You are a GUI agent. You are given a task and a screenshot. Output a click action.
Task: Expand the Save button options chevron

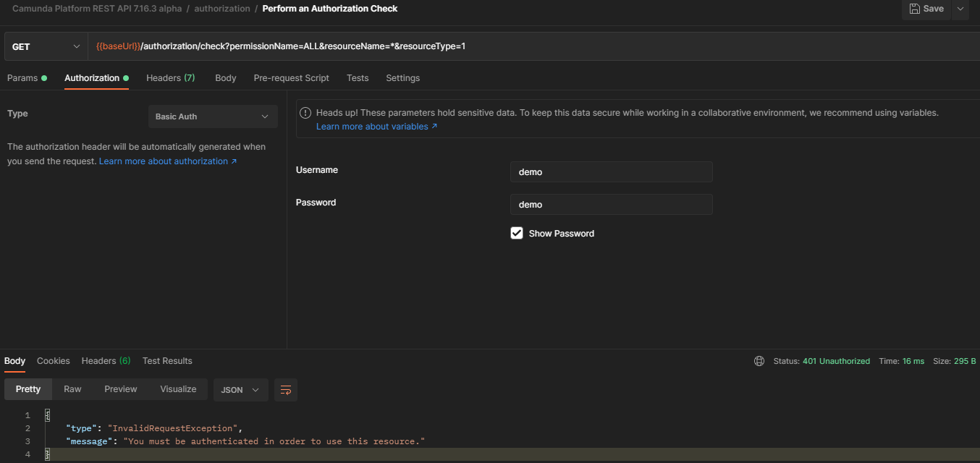pos(960,9)
